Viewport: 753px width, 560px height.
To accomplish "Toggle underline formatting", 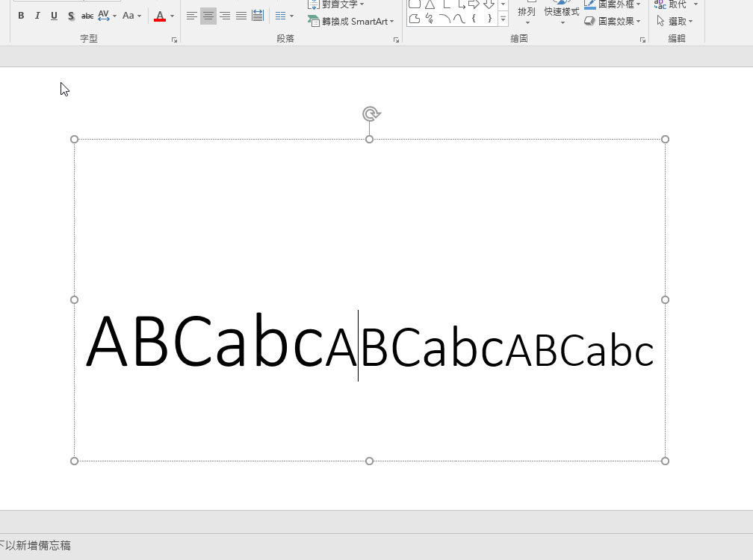I will click(54, 16).
